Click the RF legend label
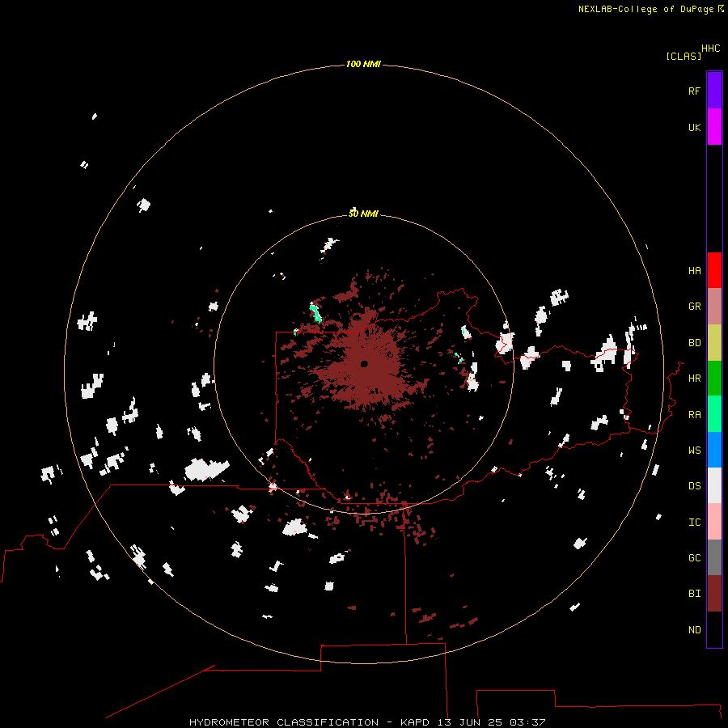This screenshot has width=728, height=728. [694, 91]
